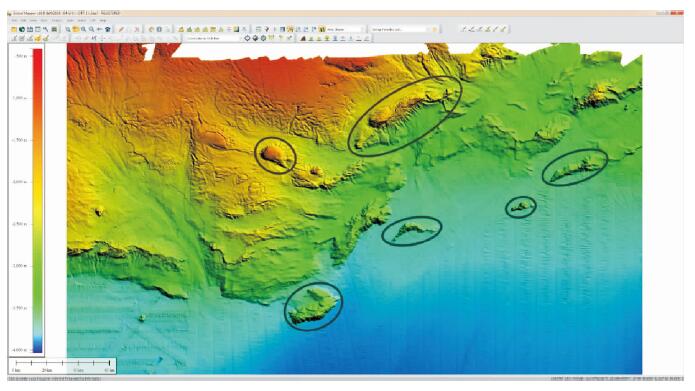Expand the Set Up Favorites List dropdown
This screenshot has width=695, height=391.
pyautogui.click(x=401, y=29)
